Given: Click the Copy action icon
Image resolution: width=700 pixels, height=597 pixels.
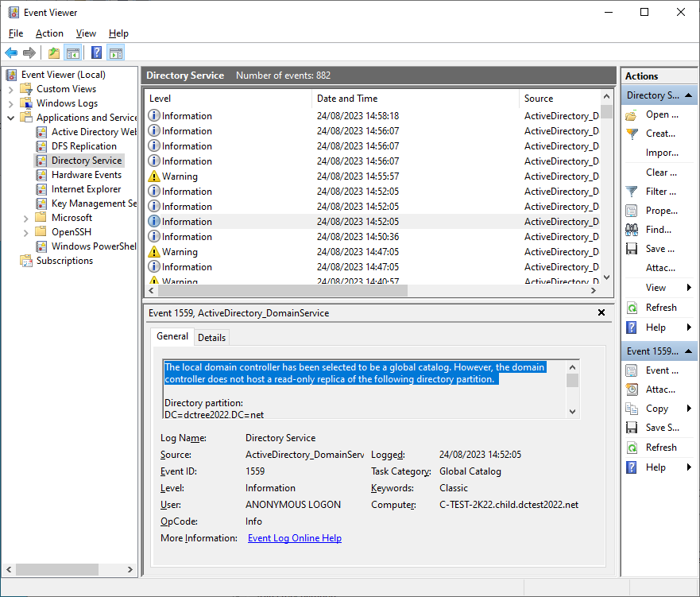Looking at the screenshot, I should pyautogui.click(x=631, y=409).
